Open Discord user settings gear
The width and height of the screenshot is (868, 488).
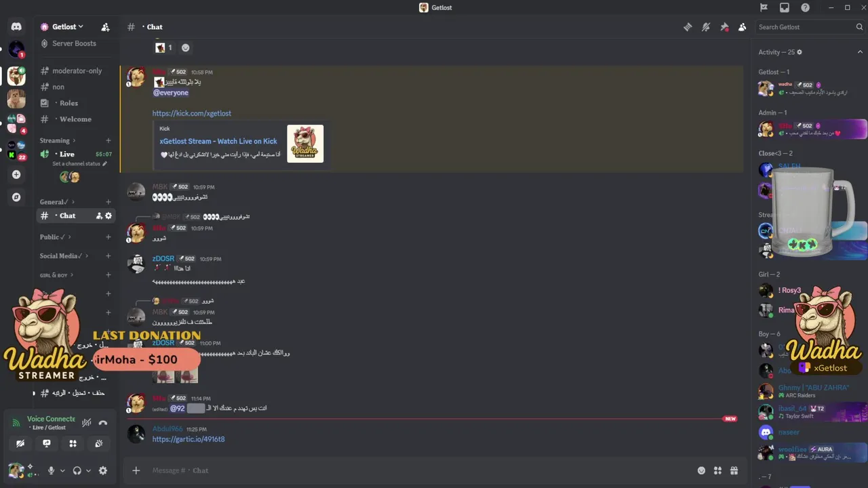103,470
